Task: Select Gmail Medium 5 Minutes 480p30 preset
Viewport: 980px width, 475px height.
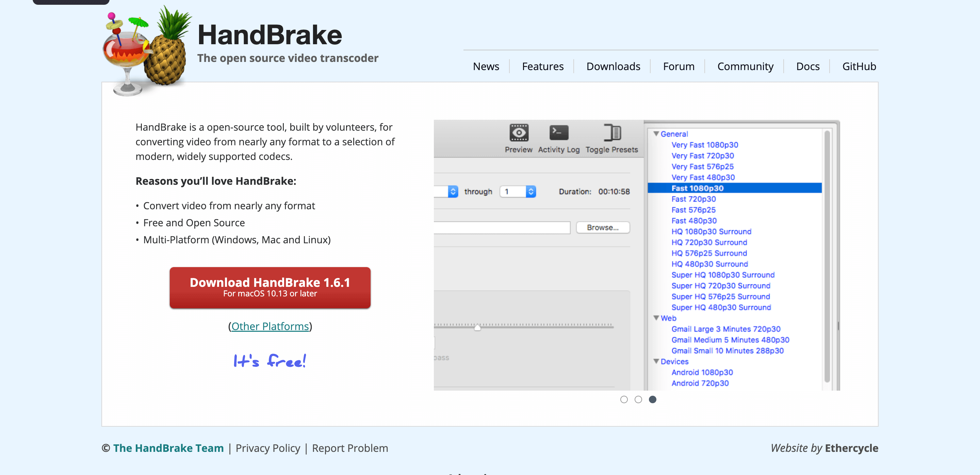Action: pos(730,340)
